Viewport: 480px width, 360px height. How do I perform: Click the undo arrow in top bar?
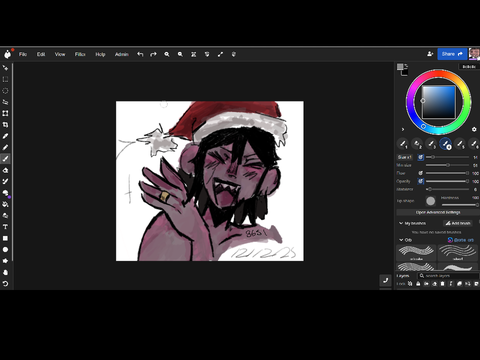click(140, 54)
